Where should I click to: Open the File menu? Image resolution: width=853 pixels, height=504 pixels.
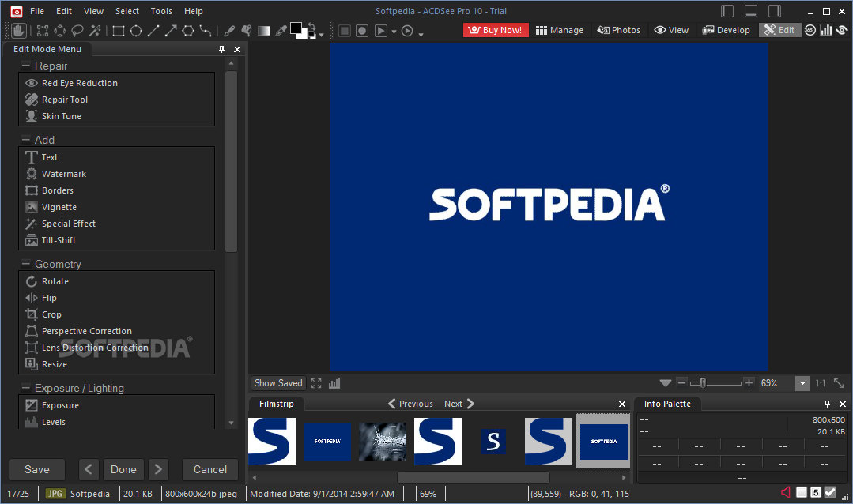point(37,11)
